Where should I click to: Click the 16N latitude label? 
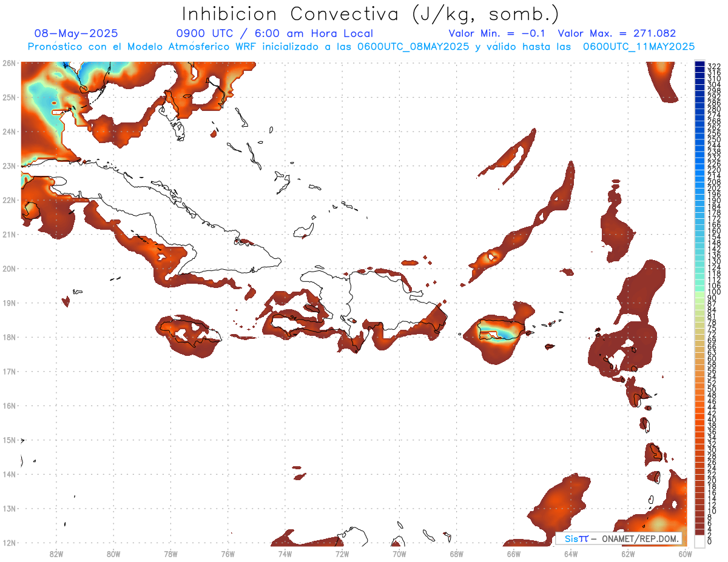click(x=8, y=406)
